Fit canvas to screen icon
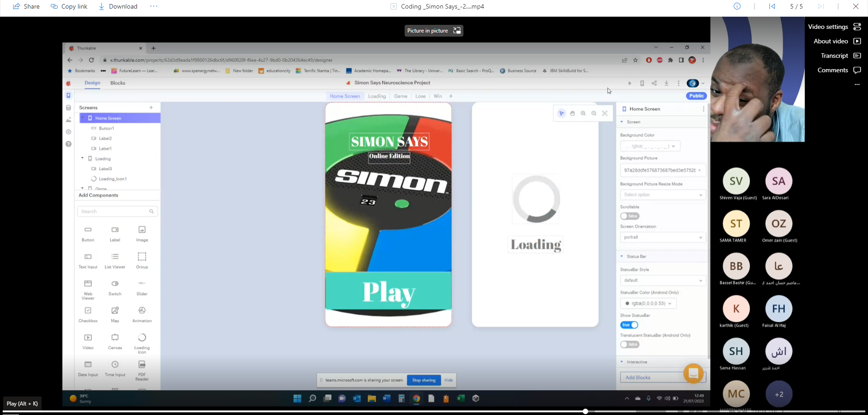 click(605, 113)
